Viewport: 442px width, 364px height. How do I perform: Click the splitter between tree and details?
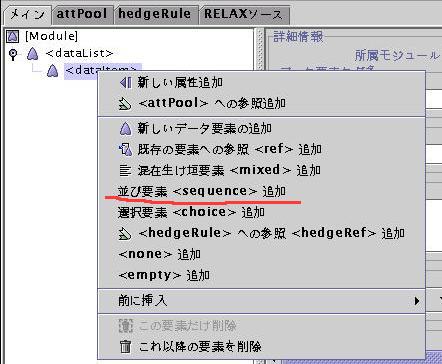click(260, 49)
